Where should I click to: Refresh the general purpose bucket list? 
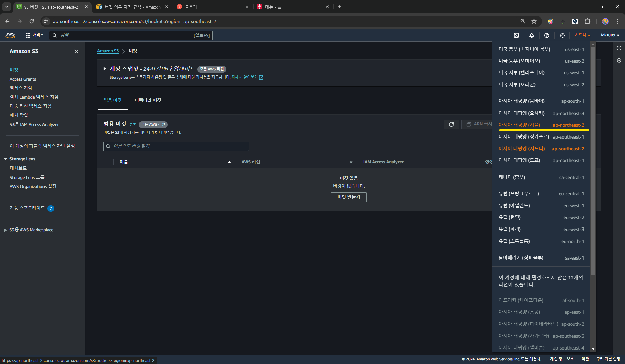coord(451,124)
